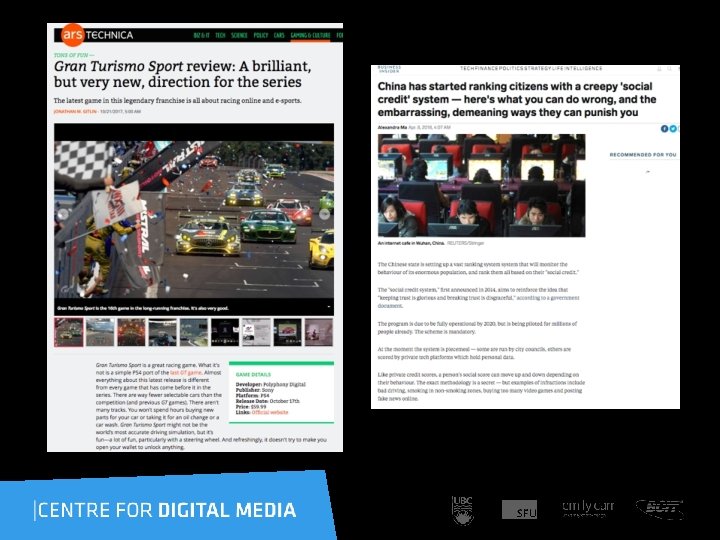This screenshot has width=720, height=540.
Task: Go to next gallery image arrow
Action: [x=325, y=214]
